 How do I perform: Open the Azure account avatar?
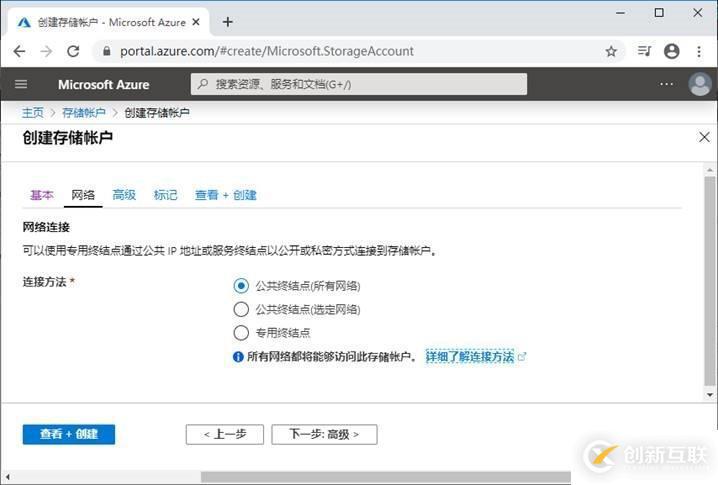[x=700, y=84]
